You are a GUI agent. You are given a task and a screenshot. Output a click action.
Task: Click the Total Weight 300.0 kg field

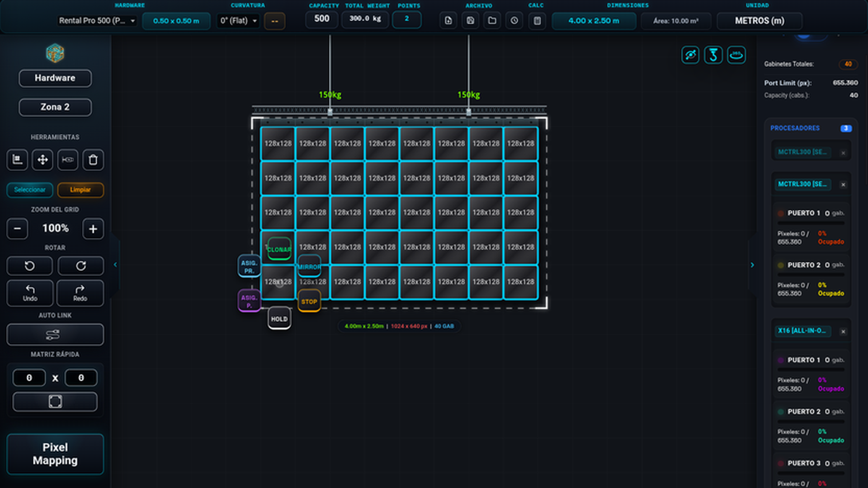pyautogui.click(x=365, y=19)
